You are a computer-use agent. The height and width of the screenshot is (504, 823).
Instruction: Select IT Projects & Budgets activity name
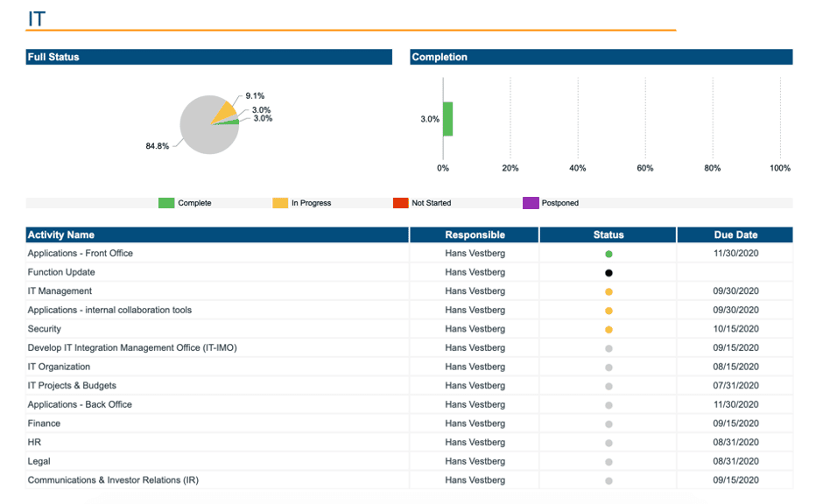coord(72,385)
